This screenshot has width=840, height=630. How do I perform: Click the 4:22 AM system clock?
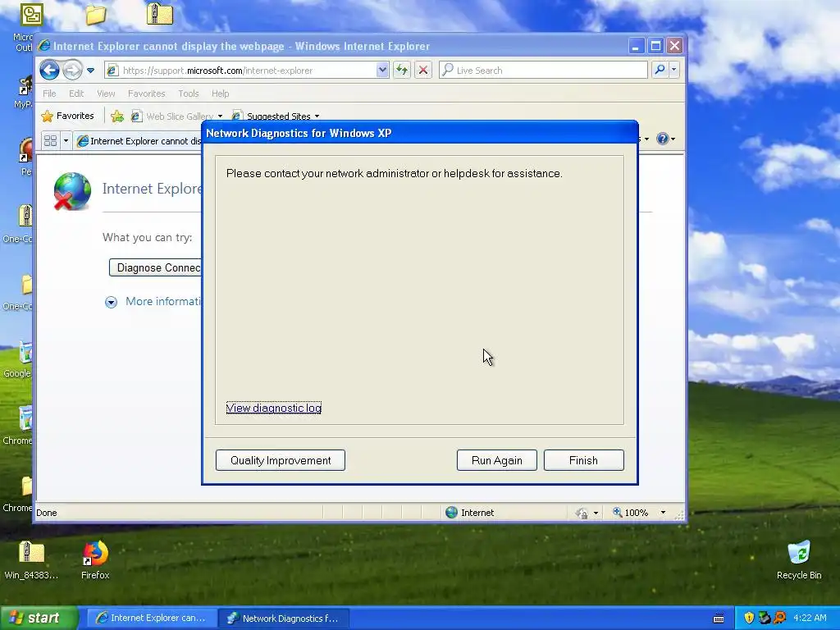(x=810, y=618)
